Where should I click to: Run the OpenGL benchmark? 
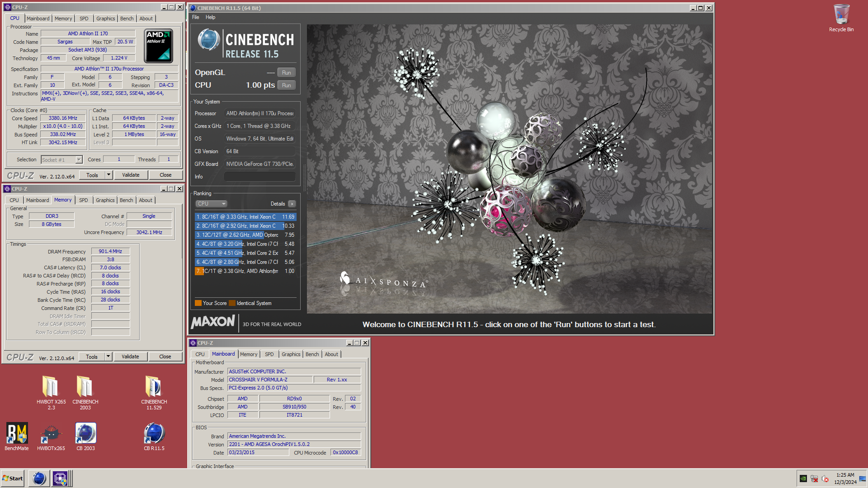[287, 73]
